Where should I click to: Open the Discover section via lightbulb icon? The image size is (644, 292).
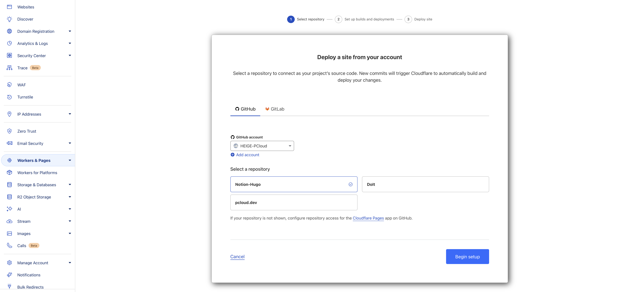tap(9, 19)
